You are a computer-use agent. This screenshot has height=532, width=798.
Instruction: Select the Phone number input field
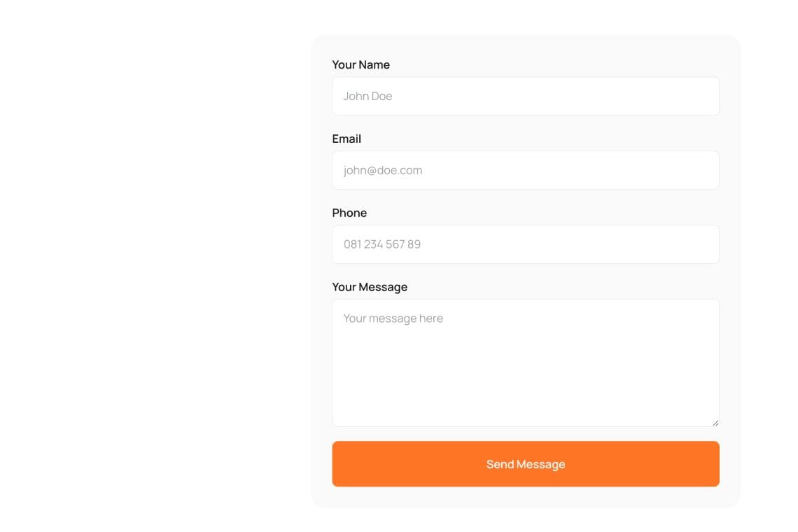525,244
